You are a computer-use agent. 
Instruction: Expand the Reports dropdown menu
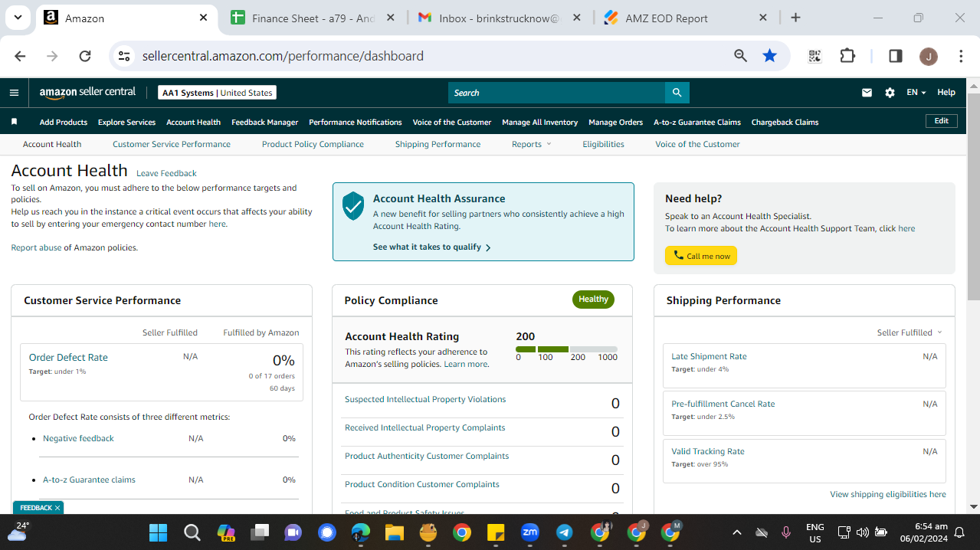(x=532, y=144)
